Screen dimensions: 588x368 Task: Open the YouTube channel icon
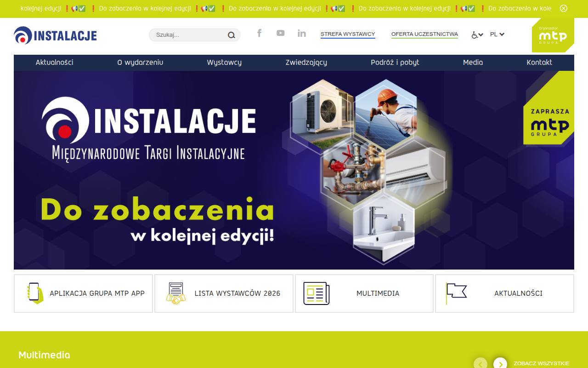point(280,33)
